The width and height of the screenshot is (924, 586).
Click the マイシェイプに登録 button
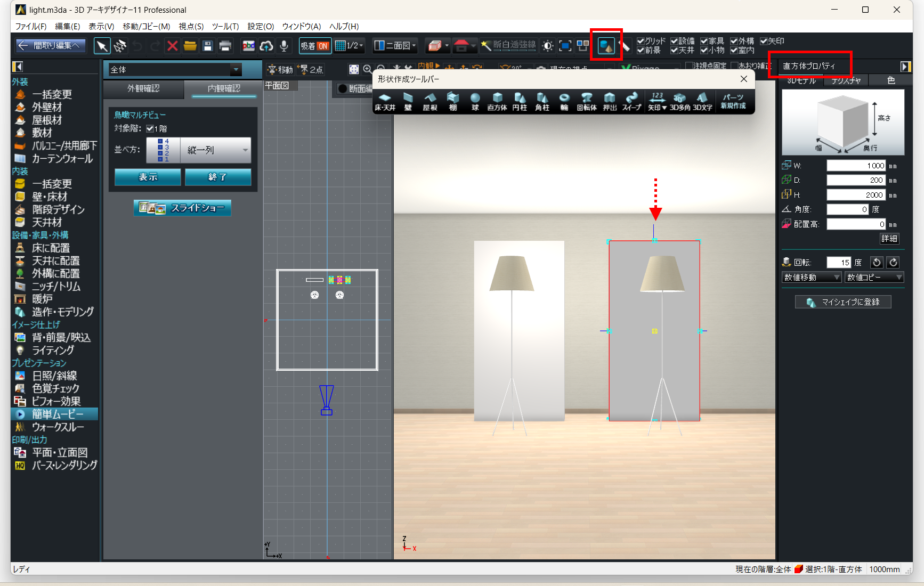tap(842, 302)
